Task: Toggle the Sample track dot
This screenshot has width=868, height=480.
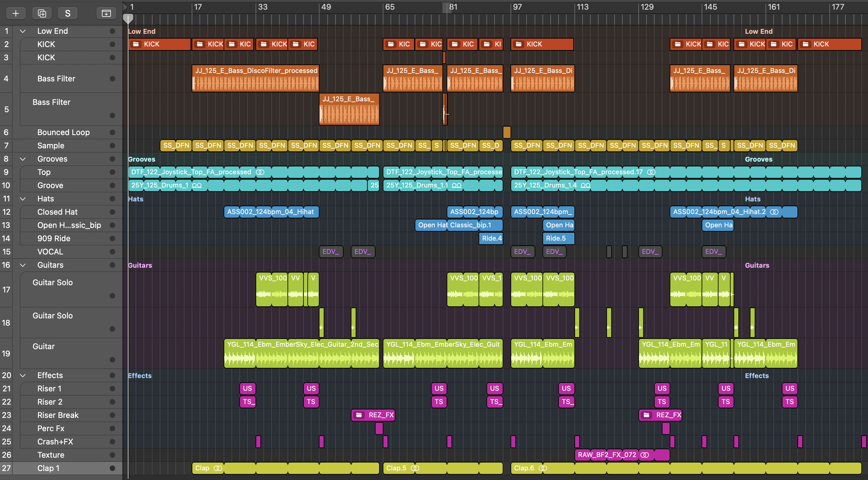Action: coord(112,146)
